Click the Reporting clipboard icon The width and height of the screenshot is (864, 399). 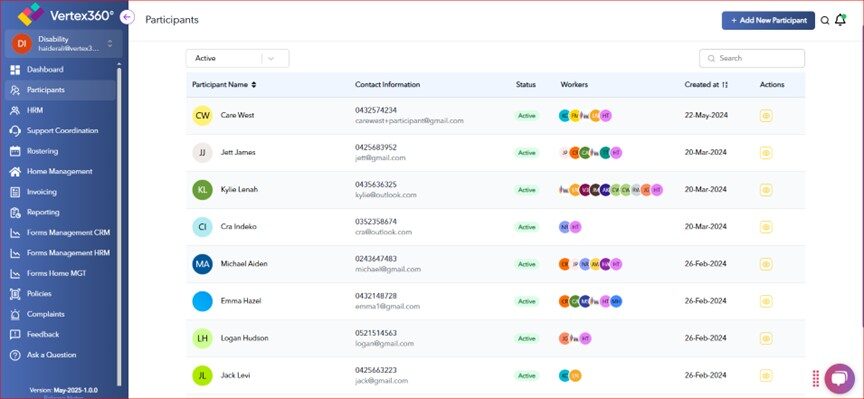click(x=15, y=213)
